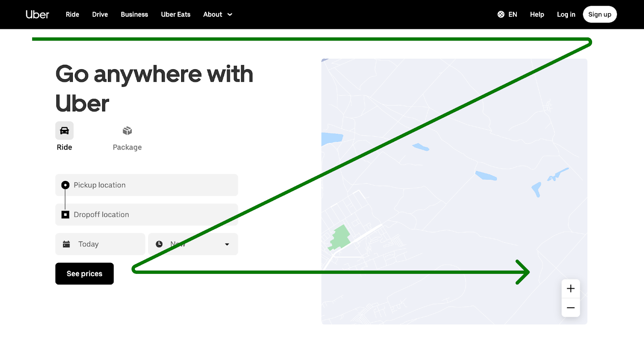Click the Sign up button
This screenshot has height=349, width=644.
(x=600, y=14)
